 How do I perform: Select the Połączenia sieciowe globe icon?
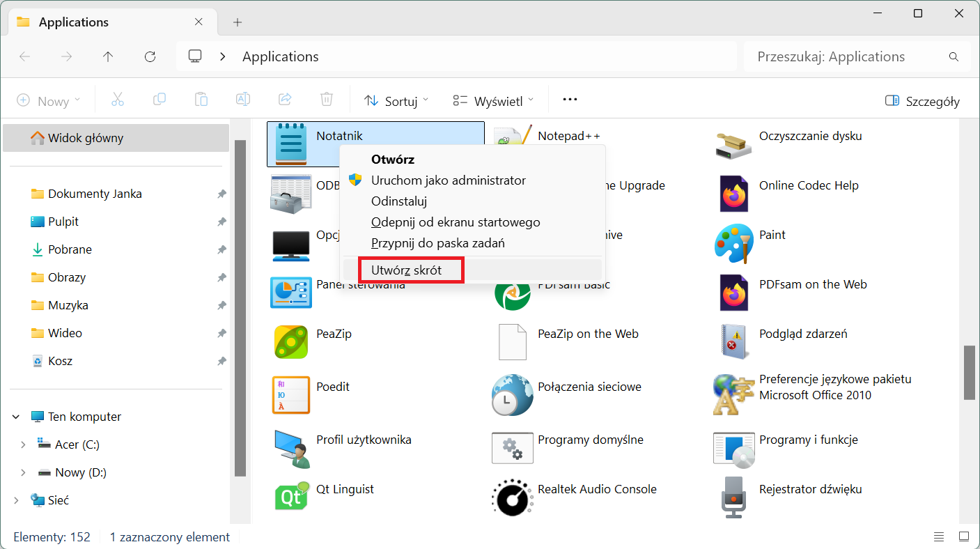pos(512,395)
